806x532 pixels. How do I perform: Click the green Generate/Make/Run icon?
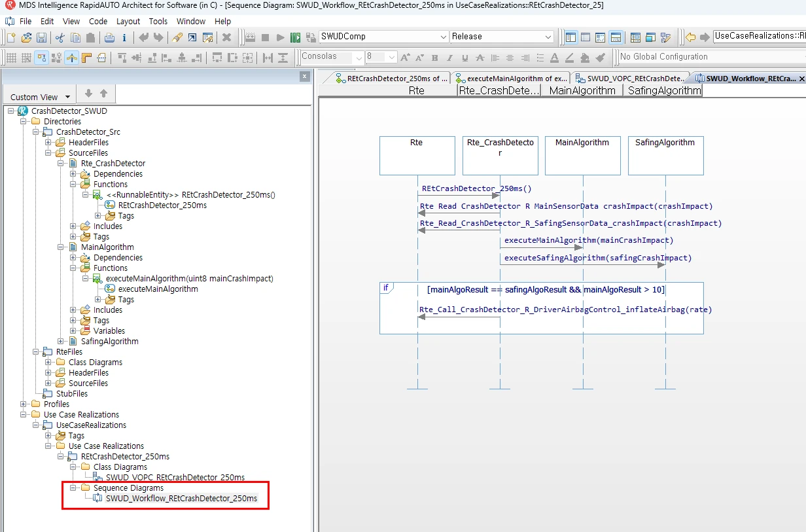click(x=295, y=37)
